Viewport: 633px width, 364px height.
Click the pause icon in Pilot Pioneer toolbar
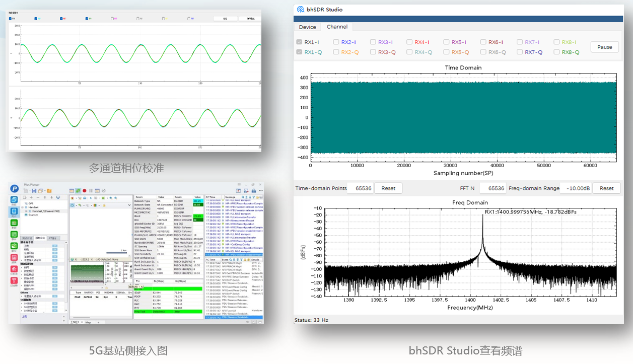(x=91, y=191)
